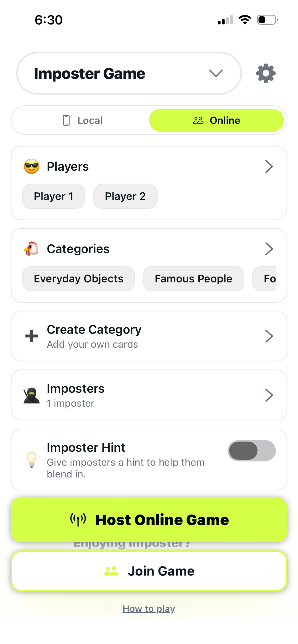Tap the plus icon for Create Category
The image size is (298, 644).
click(32, 336)
